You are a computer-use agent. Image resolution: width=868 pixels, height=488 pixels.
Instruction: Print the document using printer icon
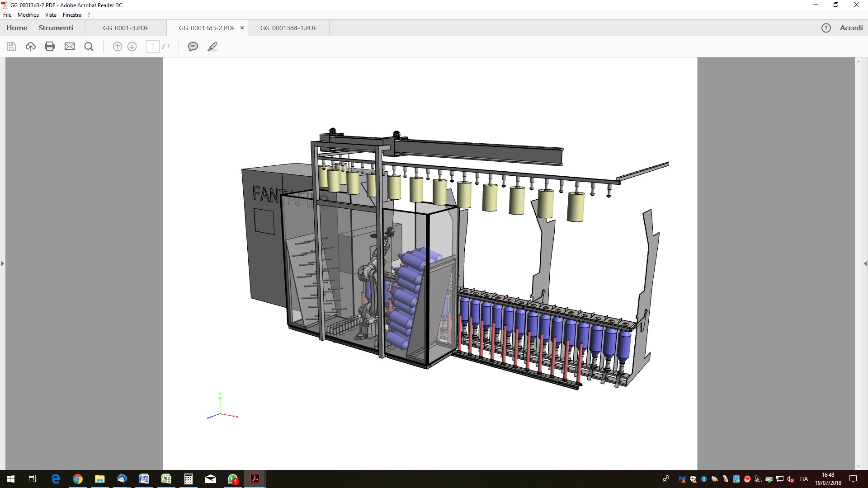(x=50, y=47)
